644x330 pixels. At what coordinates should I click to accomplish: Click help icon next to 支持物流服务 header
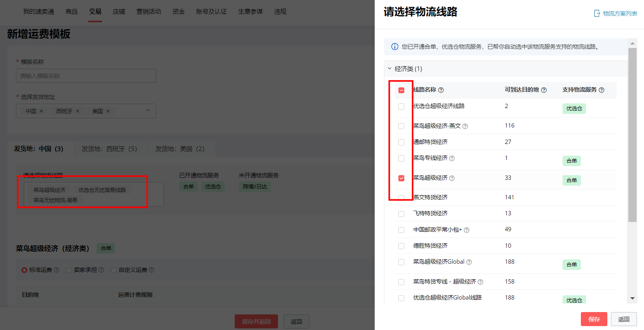(602, 90)
